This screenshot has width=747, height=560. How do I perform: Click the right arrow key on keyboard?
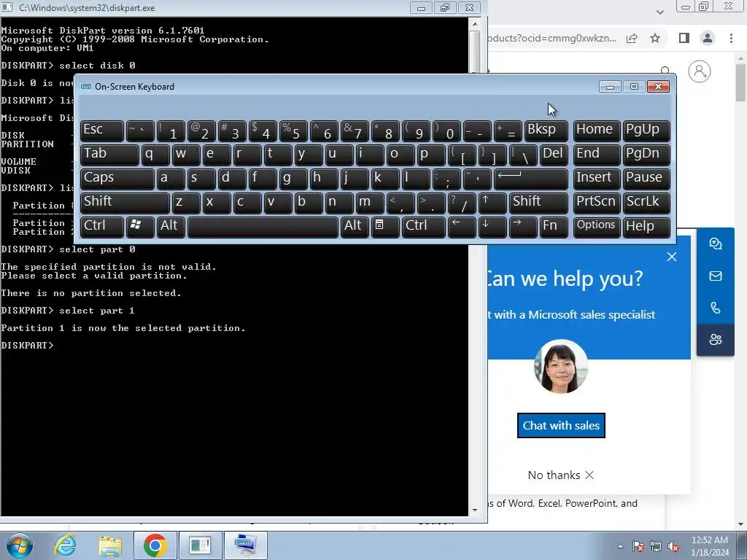(523, 227)
